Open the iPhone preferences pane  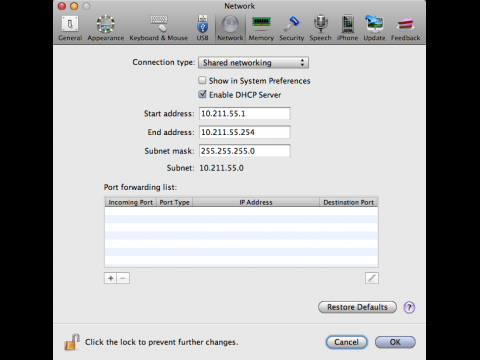(x=347, y=29)
